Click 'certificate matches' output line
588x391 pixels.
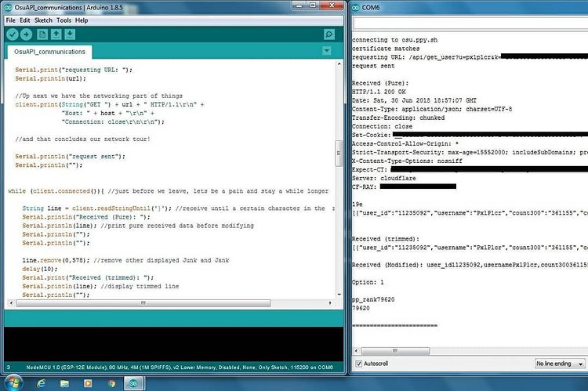pos(386,49)
